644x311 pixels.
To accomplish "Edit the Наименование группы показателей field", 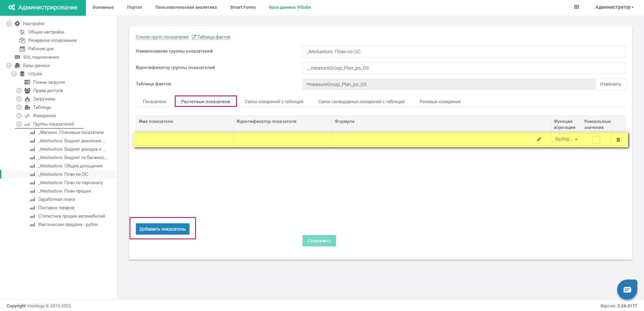I will coord(464,51).
